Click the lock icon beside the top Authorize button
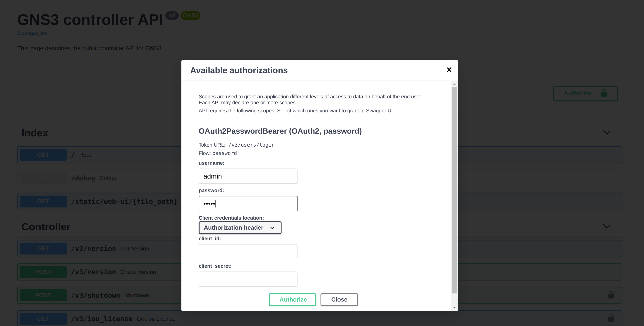This screenshot has height=326, width=644. (x=604, y=93)
